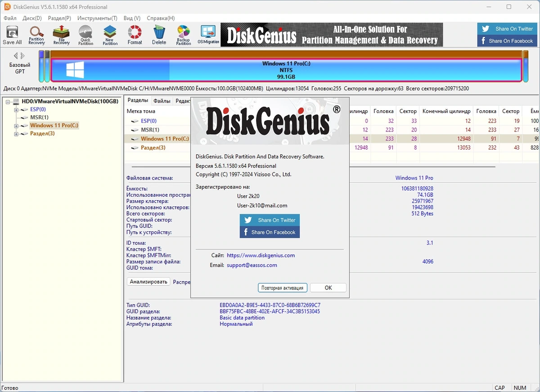Click OK in the About dialog
Screen dimensions: 540x392
pos(328,288)
